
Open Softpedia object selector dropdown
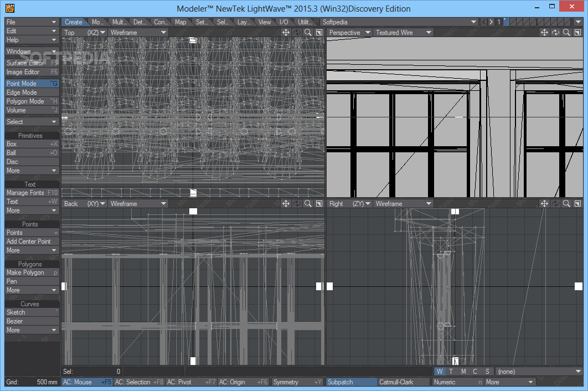[399, 22]
